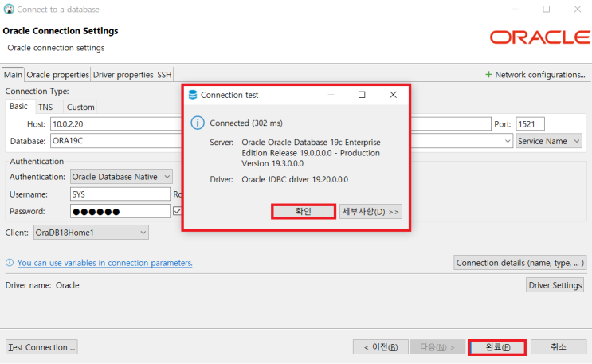
Task: Maximize the Connect to a database window
Action: [546, 9]
